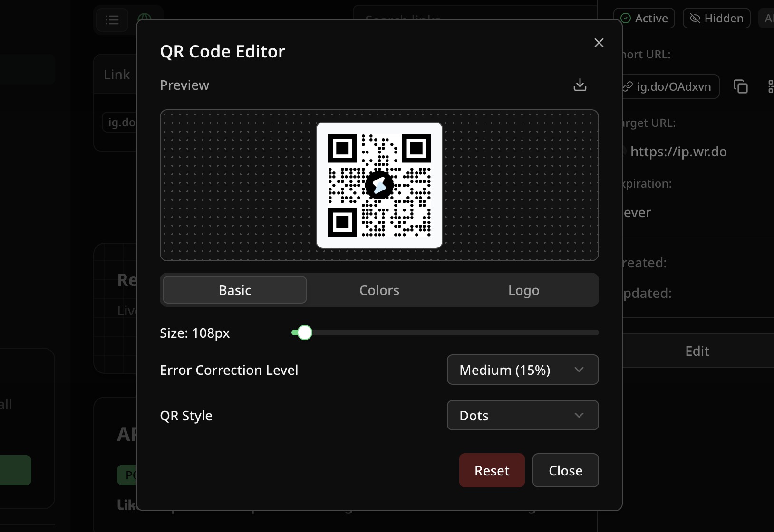Enable the All filter at top right
The image size is (774, 532).
point(767,18)
